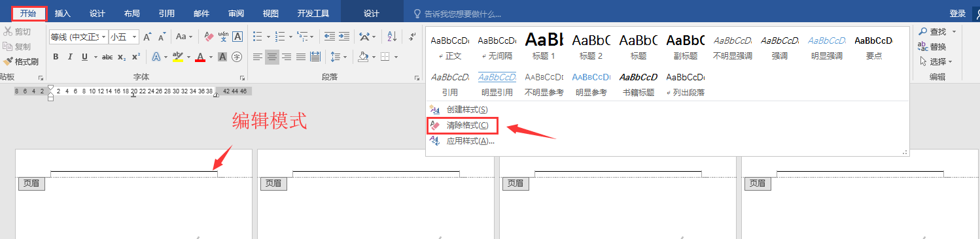Click the paragraph shading paint bucket
This screenshot has width=980, height=239.
[x=362, y=57]
